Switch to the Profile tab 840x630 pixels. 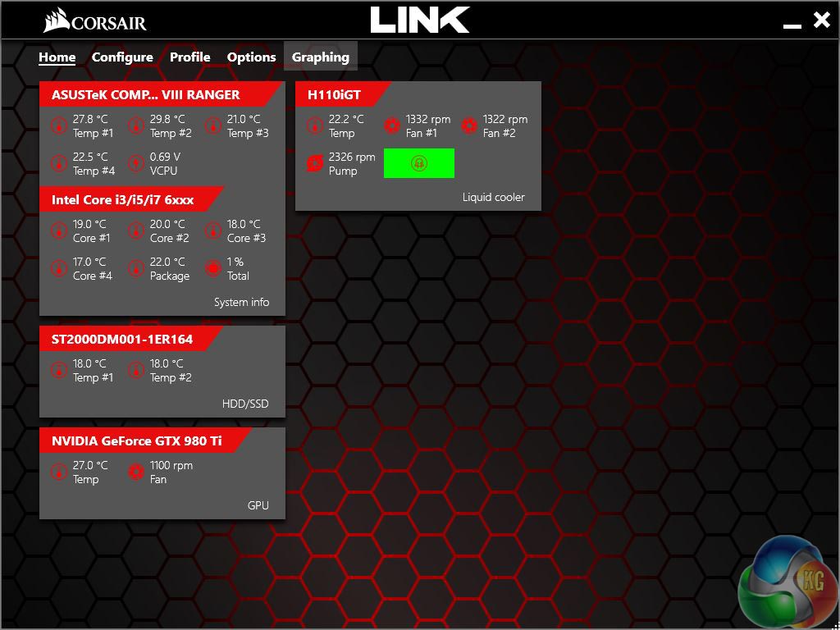click(190, 57)
